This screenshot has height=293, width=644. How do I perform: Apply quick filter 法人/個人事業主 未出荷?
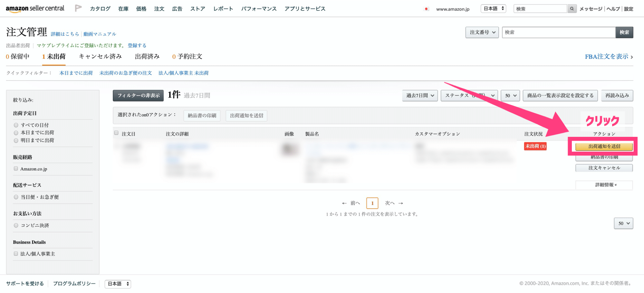coord(184,73)
